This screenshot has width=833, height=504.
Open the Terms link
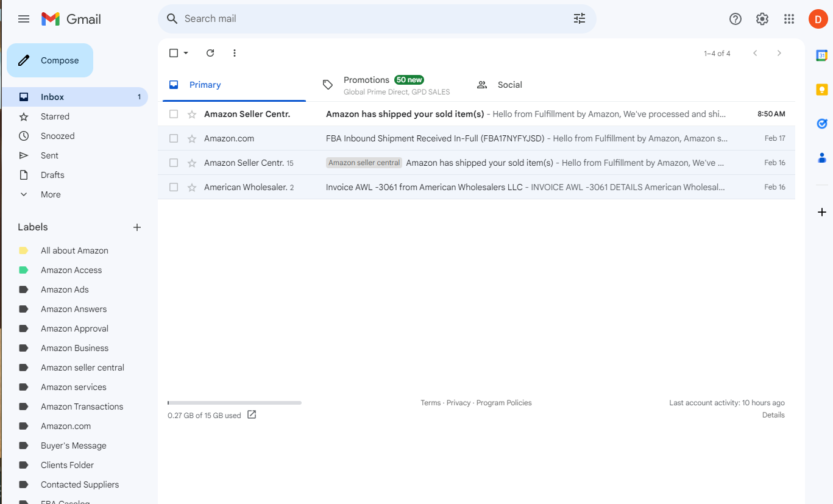click(430, 403)
